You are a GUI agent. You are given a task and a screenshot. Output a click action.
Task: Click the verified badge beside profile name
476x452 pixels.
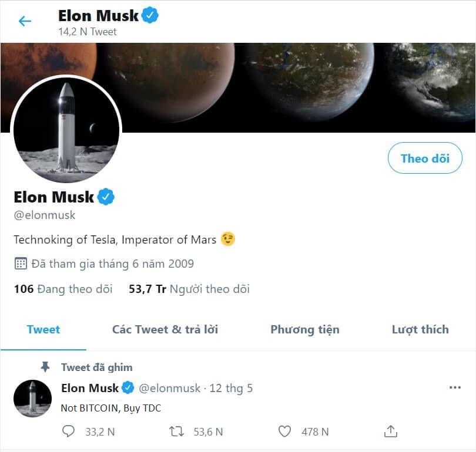tap(106, 197)
